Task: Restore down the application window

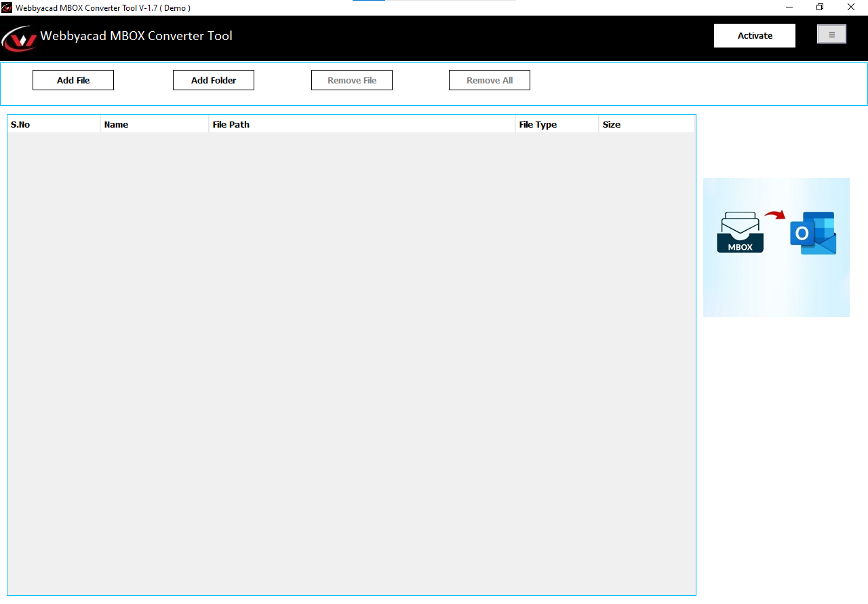Action: (x=819, y=7)
